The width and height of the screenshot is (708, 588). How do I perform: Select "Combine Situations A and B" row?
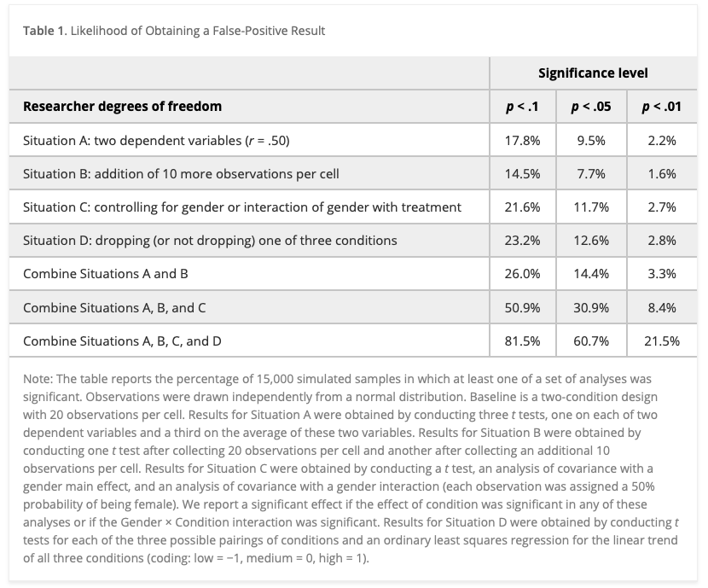click(x=106, y=274)
